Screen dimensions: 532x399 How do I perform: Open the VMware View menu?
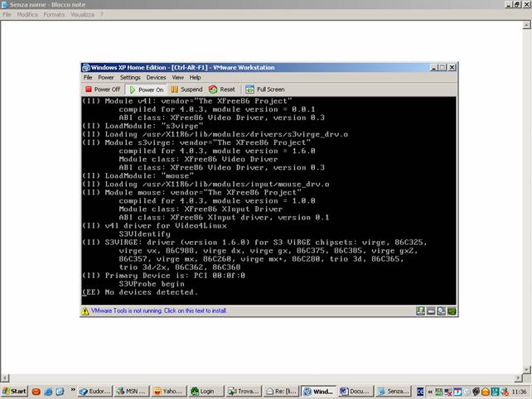177,77
